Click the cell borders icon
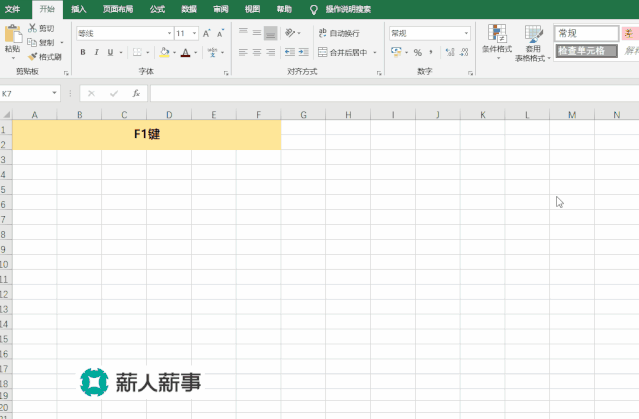Image resolution: width=639 pixels, height=419 pixels. 137,52
